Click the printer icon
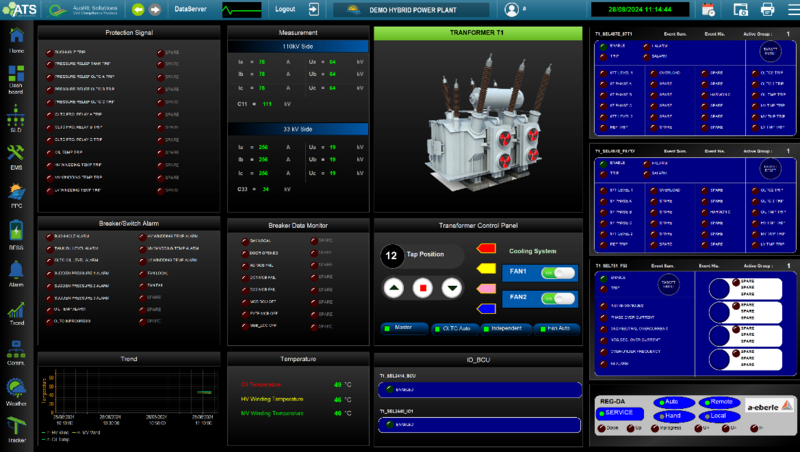 coord(767,9)
